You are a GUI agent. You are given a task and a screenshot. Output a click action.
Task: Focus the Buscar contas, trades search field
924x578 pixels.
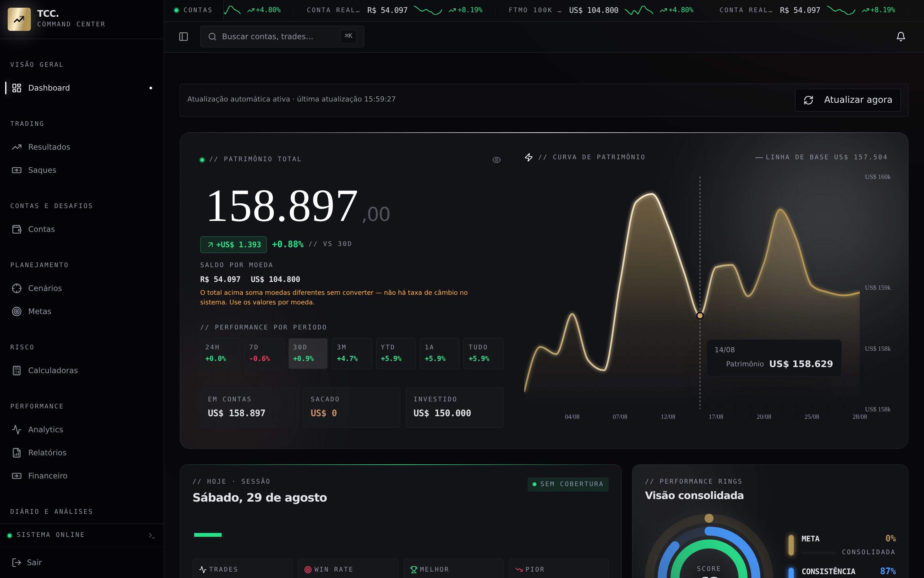point(282,37)
